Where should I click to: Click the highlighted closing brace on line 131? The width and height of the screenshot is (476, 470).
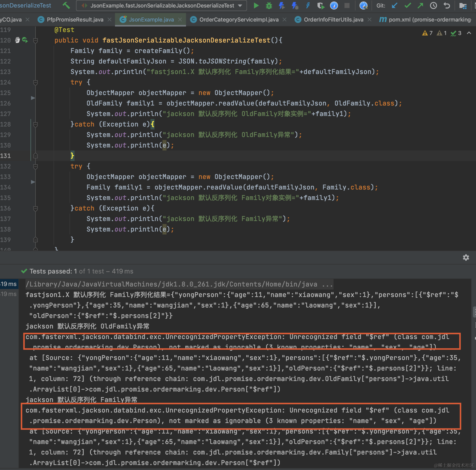(x=72, y=156)
